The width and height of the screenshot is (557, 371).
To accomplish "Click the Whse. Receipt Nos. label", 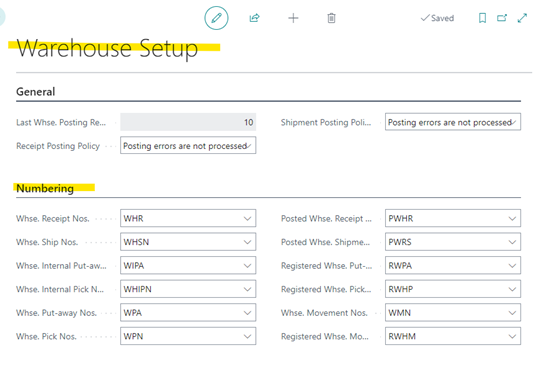I will point(53,219).
